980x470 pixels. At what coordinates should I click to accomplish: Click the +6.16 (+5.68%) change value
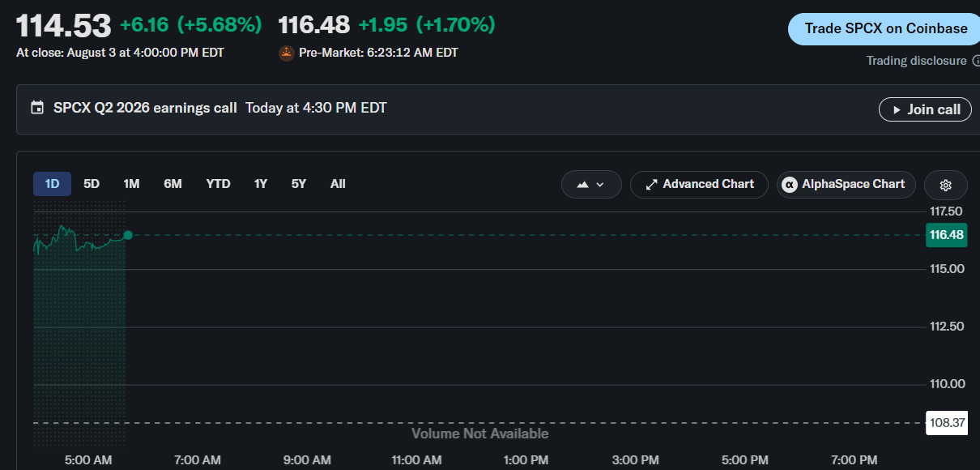[x=191, y=25]
